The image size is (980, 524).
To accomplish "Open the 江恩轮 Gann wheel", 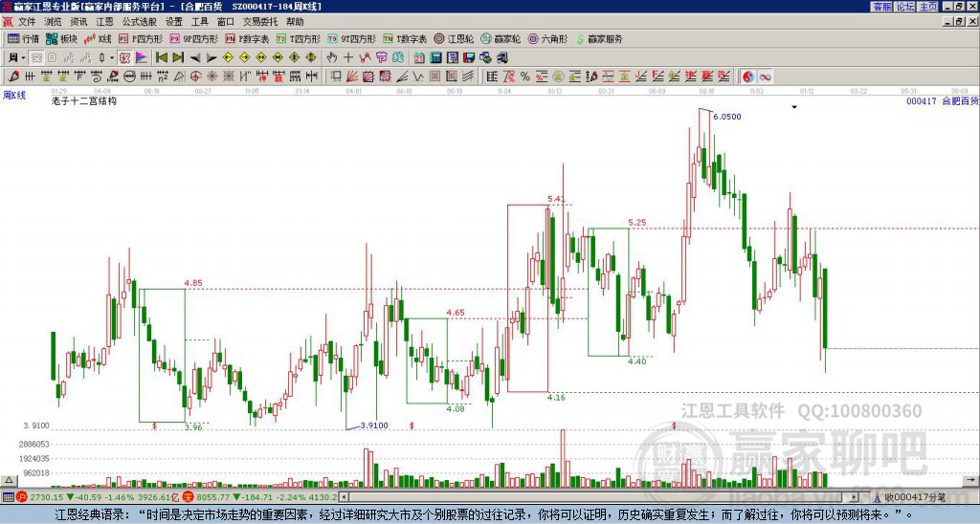I will point(455,38).
